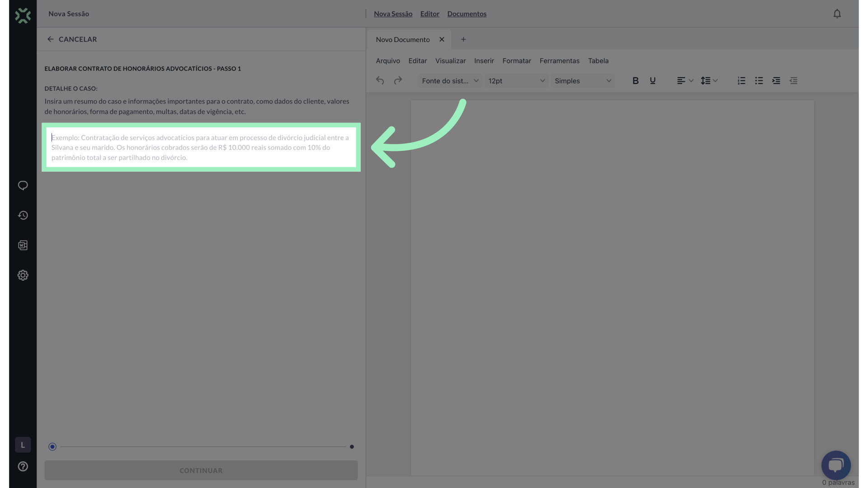Screen dimensions: 868x488
Task: Click the case details text field
Action: coord(201,147)
